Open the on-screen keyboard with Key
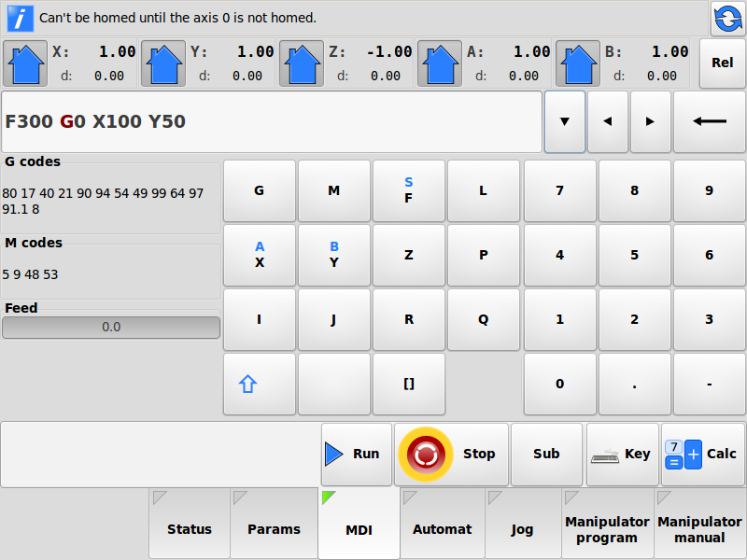The image size is (747, 560). click(623, 454)
